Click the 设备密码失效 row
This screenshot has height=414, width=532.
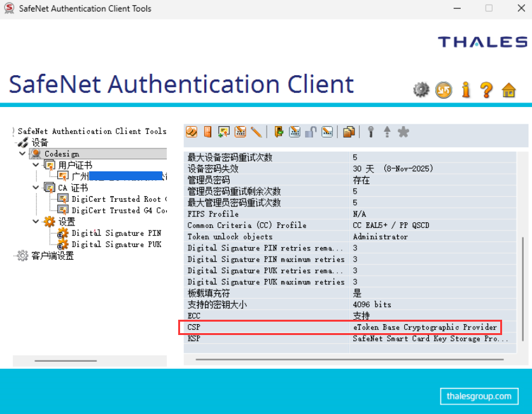350,168
